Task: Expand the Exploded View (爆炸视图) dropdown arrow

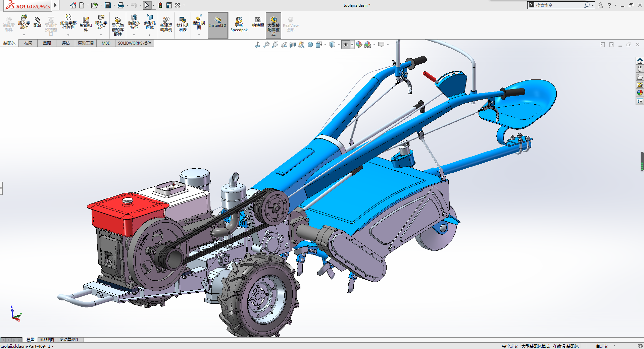Action: point(199,35)
